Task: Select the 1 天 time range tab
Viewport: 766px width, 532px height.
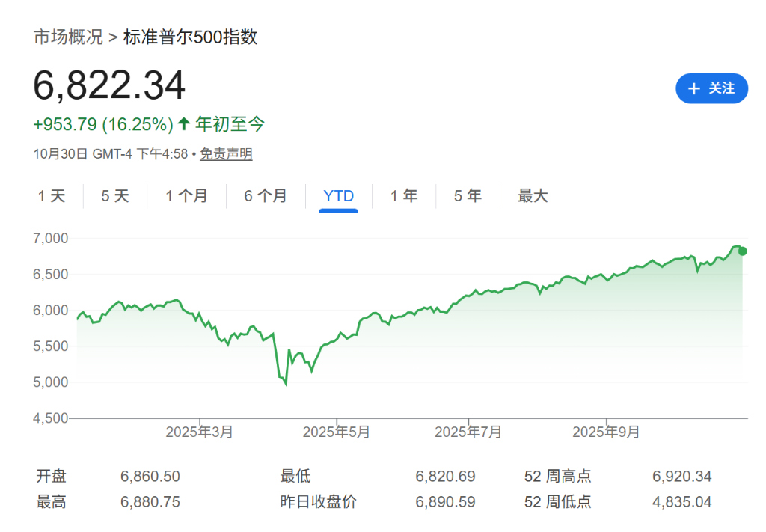Action: pyautogui.click(x=52, y=196)
